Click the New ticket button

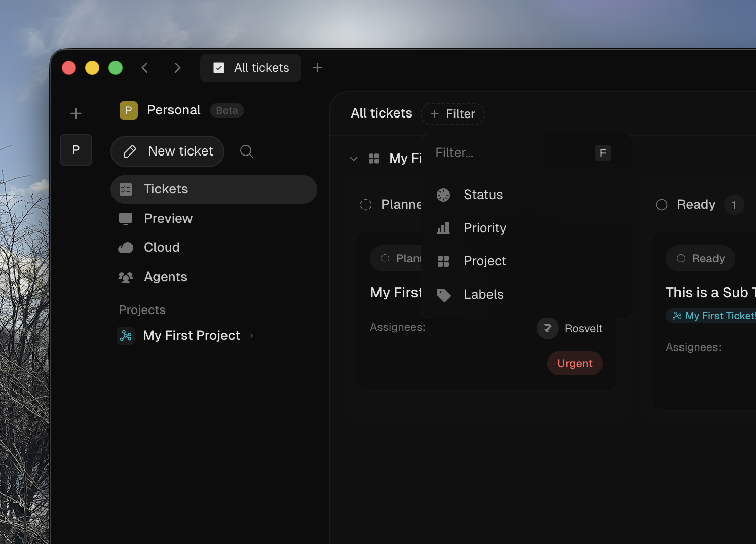point(168,151)
